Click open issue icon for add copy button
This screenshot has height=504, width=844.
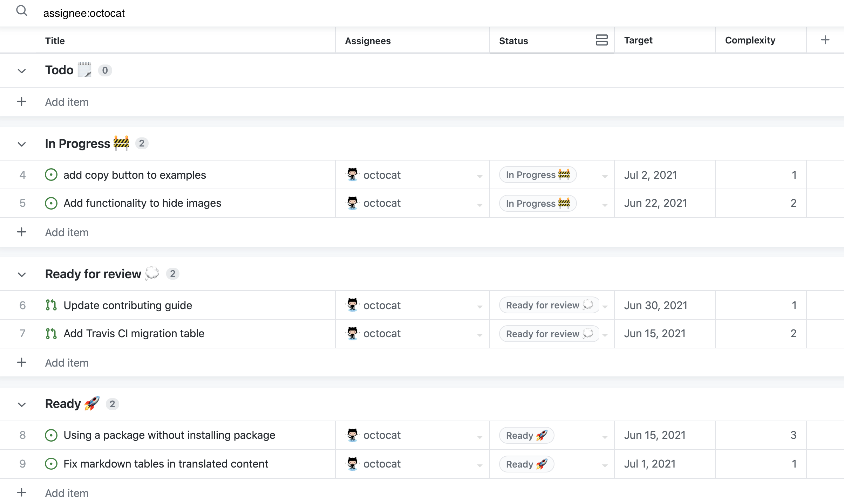pos(51,175)
